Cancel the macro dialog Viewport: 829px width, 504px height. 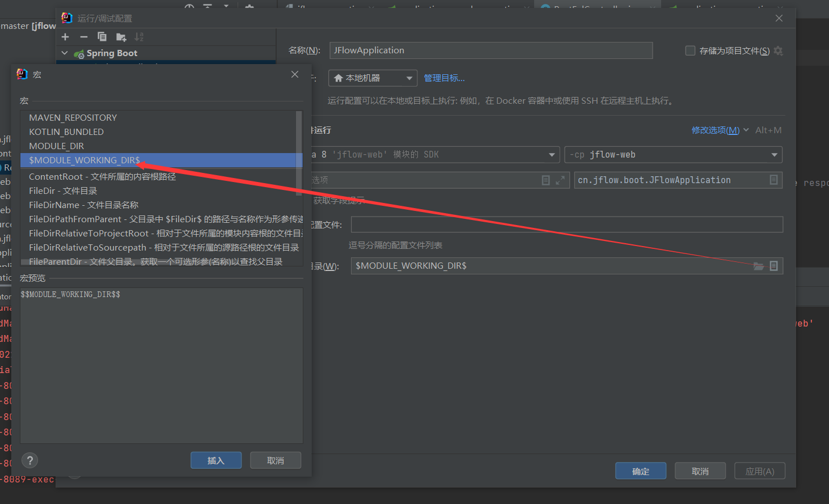pyautogui.click(x=276, y=460)
